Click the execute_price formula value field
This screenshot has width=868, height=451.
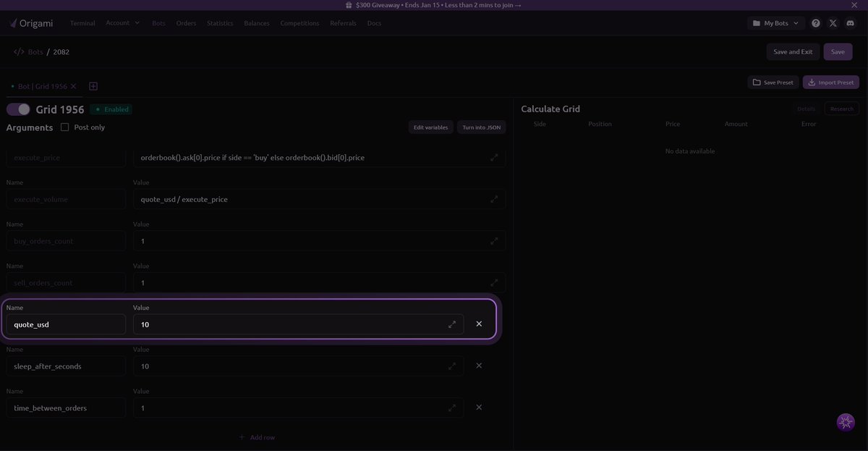pyautogui.click(x=319, y=157)
